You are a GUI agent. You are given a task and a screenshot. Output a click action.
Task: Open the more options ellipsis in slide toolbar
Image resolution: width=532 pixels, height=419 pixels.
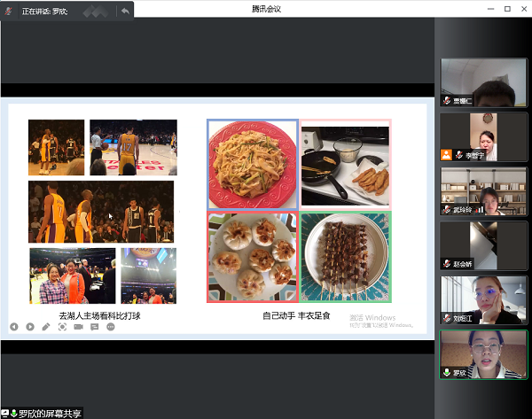pos(110,326)
